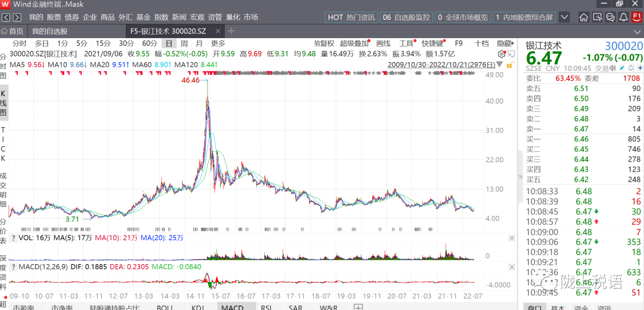Click the question mark beside MACD indicator
Viewport: 644px width, 310px height.
click(13, 266)
